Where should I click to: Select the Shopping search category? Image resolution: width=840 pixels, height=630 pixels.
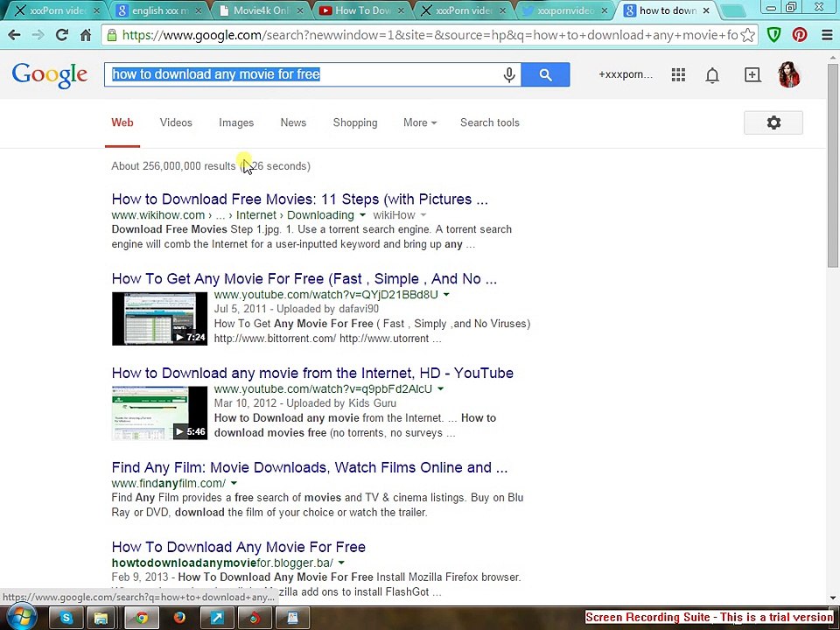coord(355,122)
